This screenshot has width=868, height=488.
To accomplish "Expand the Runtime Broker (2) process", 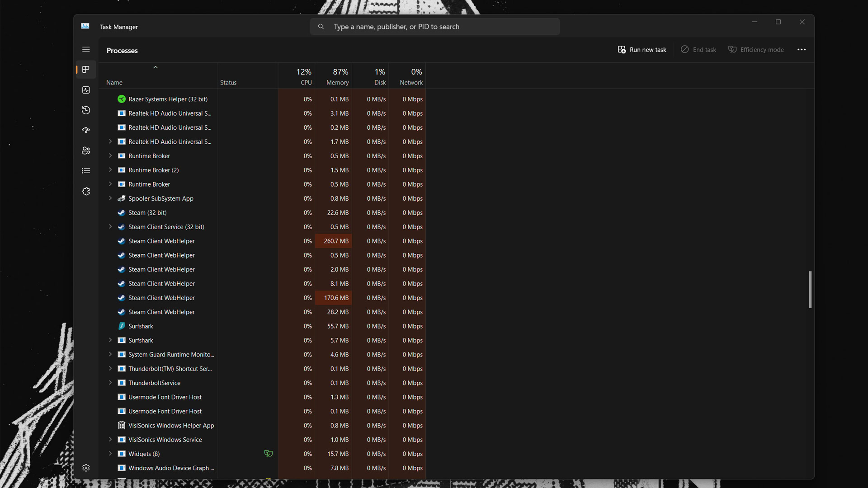I will (x=110, y=170).
